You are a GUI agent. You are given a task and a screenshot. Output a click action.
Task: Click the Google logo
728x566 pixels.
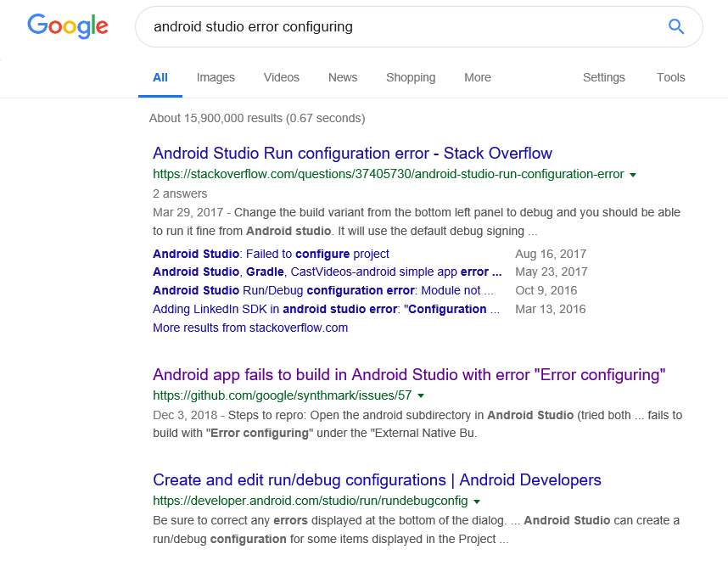click(x=68, y=26)
